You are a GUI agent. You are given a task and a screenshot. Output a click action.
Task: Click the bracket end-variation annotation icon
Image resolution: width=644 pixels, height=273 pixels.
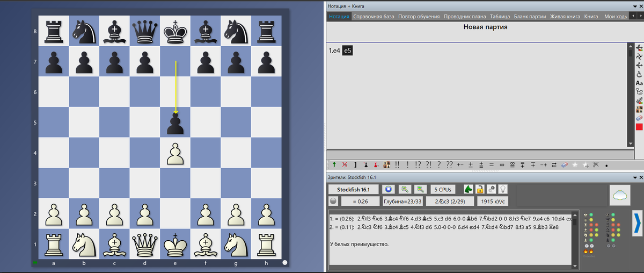[x=355, y=164]
